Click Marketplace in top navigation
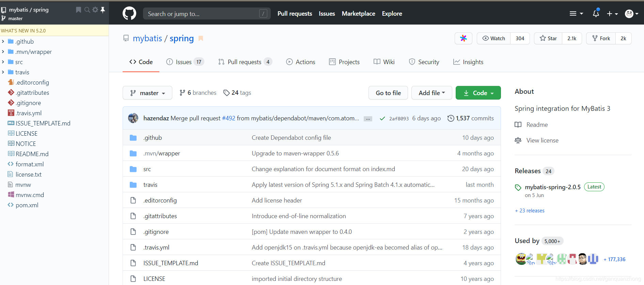 coord(358,14)
